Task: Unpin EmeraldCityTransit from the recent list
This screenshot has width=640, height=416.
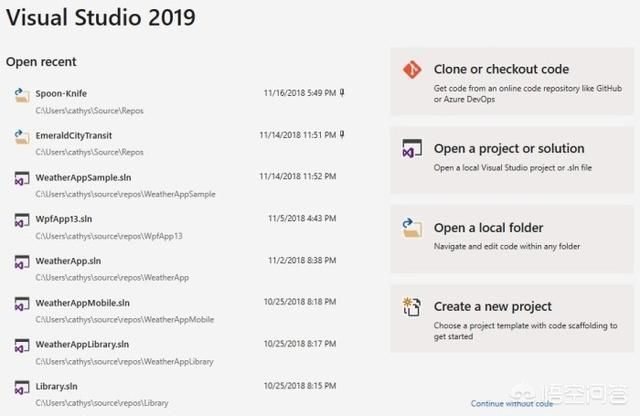Action: pos(342,134)
